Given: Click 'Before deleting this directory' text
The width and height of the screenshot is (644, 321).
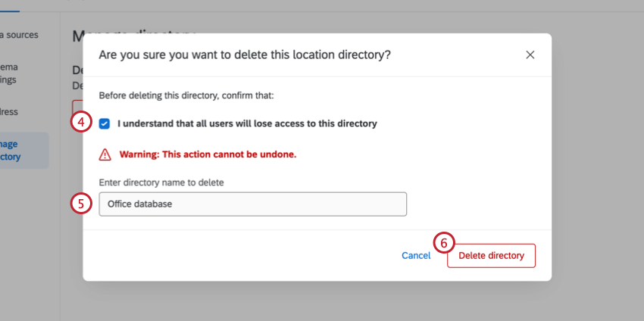Looking at the screenshot, I should click(x=186, y=96).
